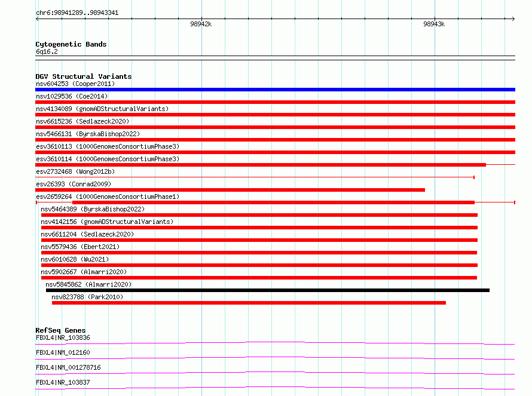The height and width of the screenshot is (396, 532).
Task: Click the RefSeq Genes track heading
Action: coord(60,330)
